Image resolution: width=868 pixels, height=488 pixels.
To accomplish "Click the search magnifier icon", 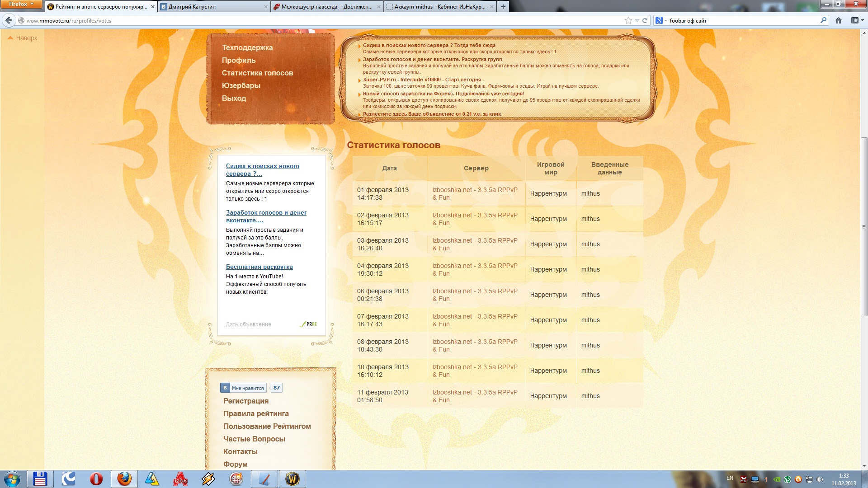I will [823, 20].
